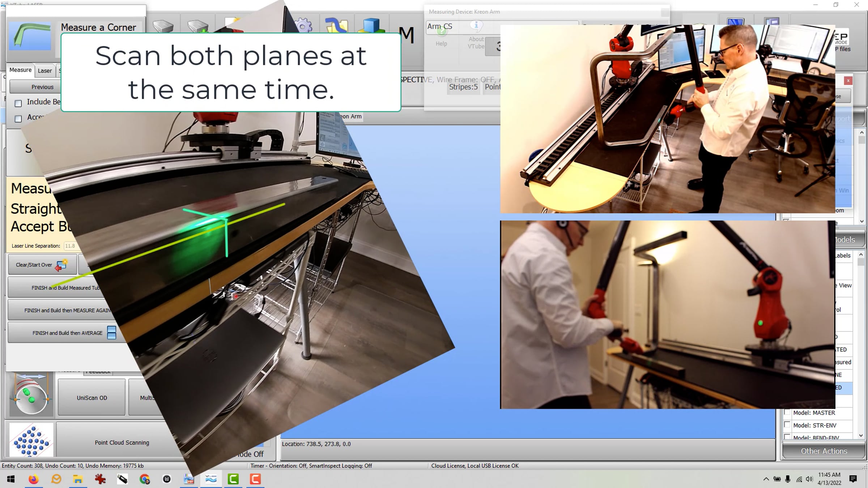Open the orange C taskbar icon
Screen dimensions: 868x488
[x=255, y=479]
